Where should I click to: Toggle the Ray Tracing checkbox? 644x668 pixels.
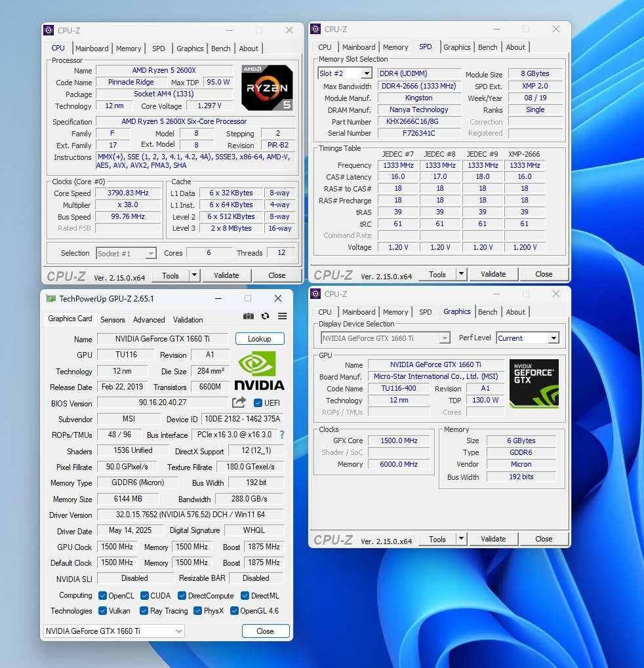click(144, 611)
